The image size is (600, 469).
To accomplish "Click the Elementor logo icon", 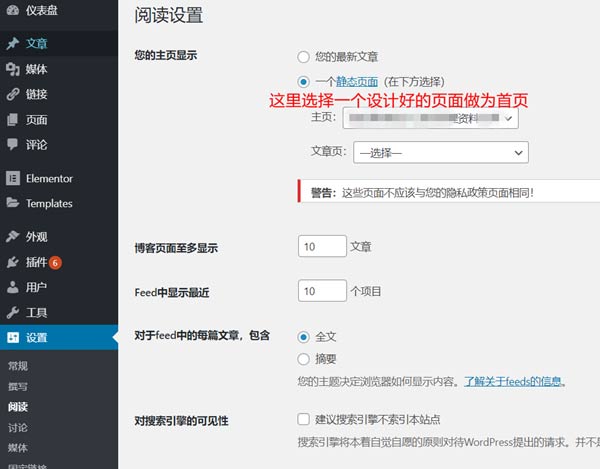I will [13, 178].
